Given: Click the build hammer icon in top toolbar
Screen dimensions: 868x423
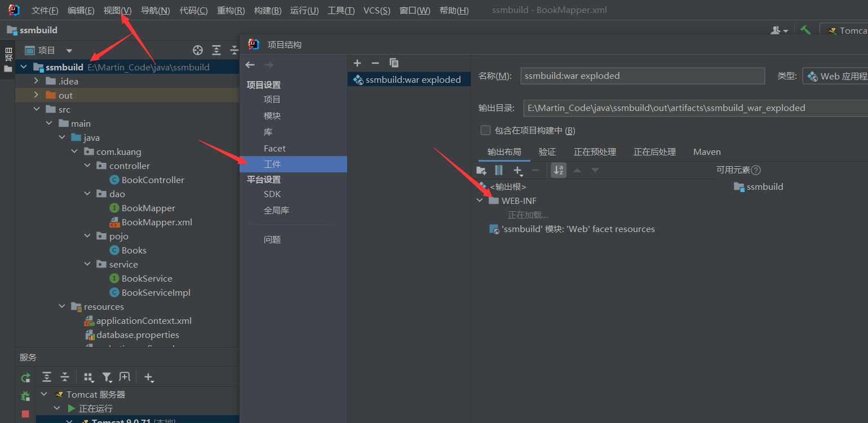Looking at the screenshot, I should 806,30.
